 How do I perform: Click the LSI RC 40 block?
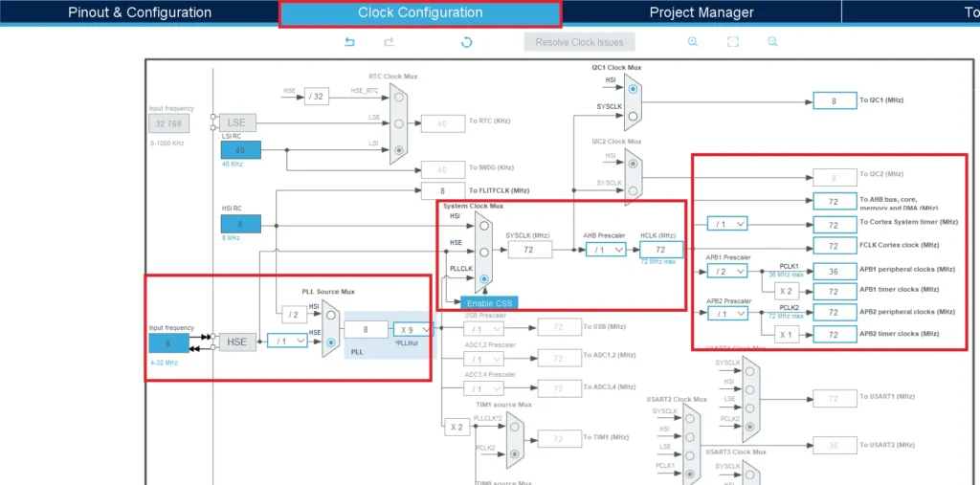240,150
